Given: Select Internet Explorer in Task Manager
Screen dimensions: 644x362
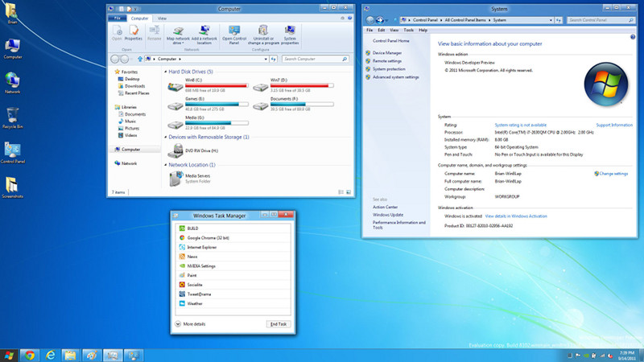Looking at the screenshot, I should [233, 247].
